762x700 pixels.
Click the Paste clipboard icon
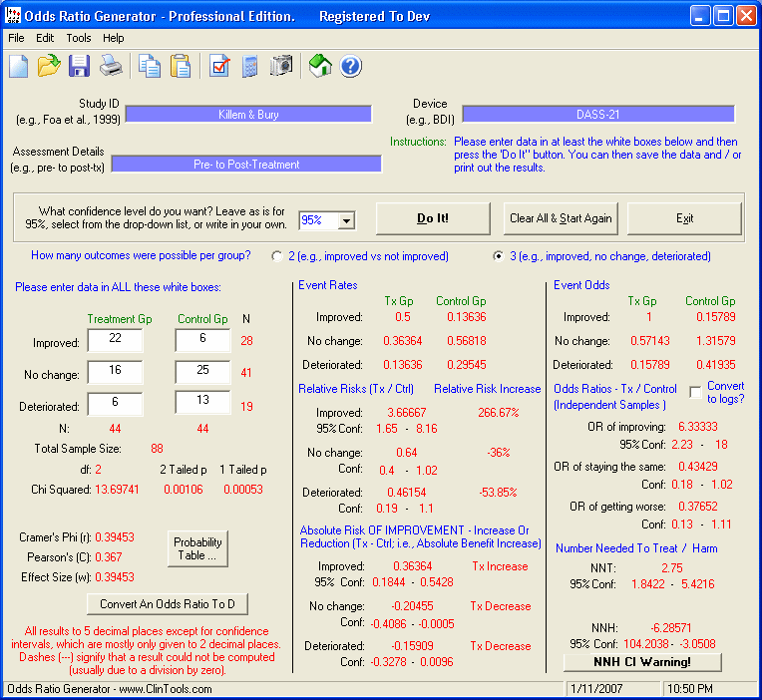[181, 67]
